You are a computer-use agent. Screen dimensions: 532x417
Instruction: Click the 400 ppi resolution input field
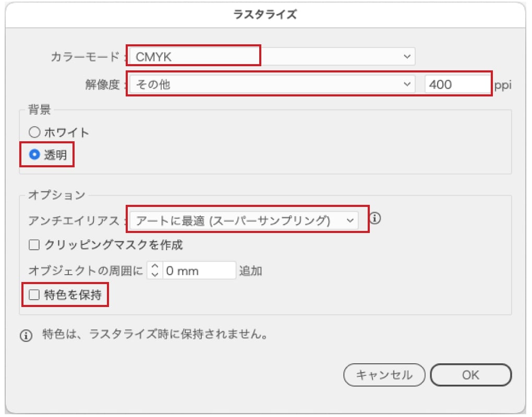[x=456, y=83]
